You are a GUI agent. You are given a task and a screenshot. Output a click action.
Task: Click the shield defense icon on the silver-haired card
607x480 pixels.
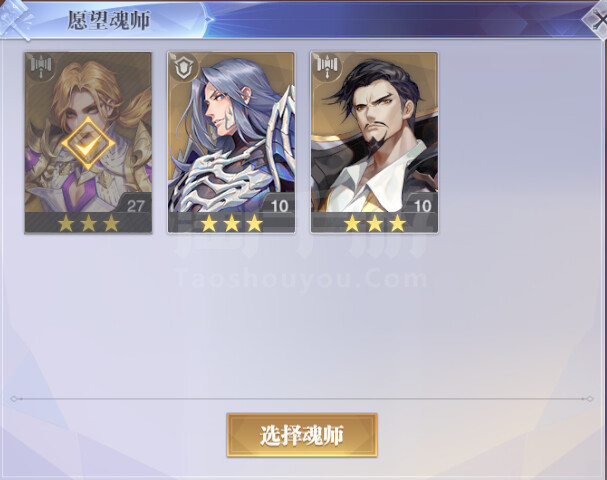(x=184, y=68)
